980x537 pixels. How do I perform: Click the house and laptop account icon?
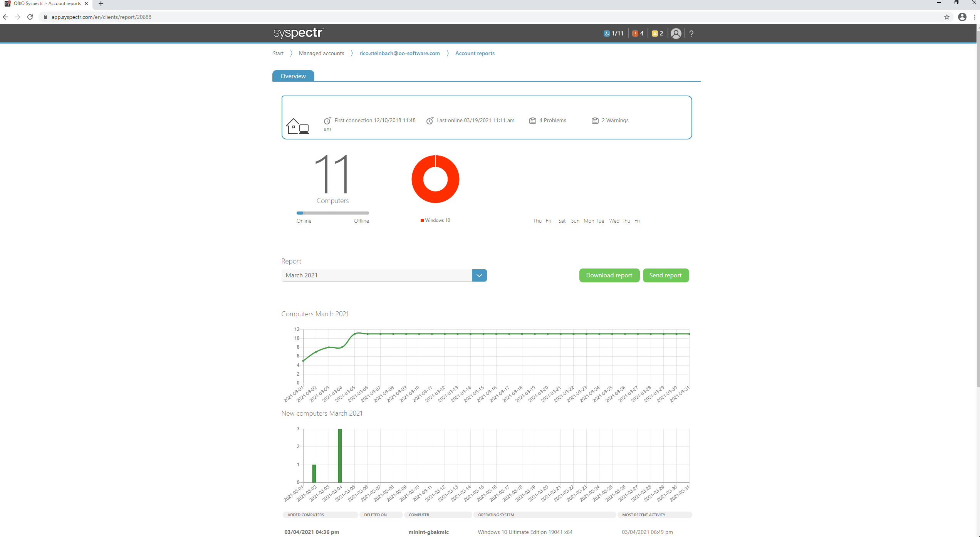tap(297, 126)
